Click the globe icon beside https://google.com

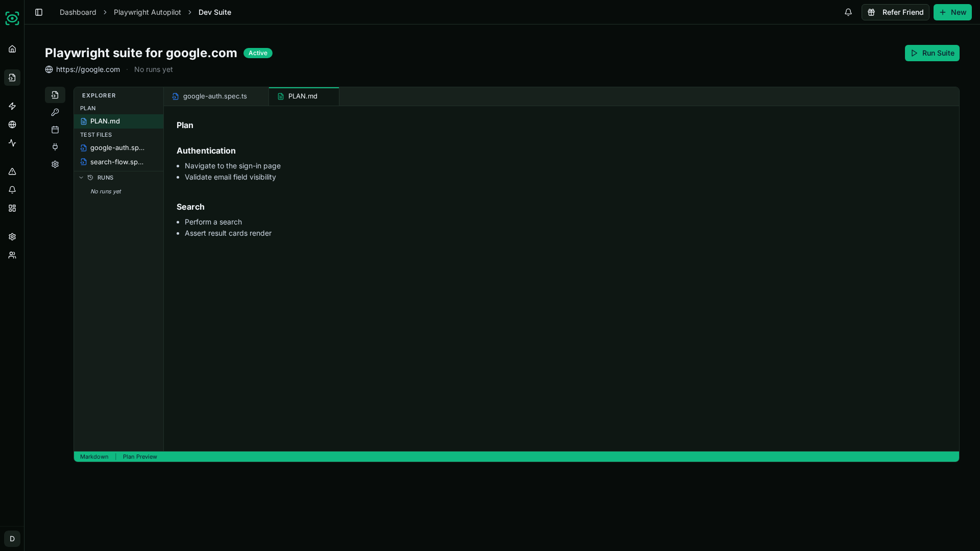(49, 69)
